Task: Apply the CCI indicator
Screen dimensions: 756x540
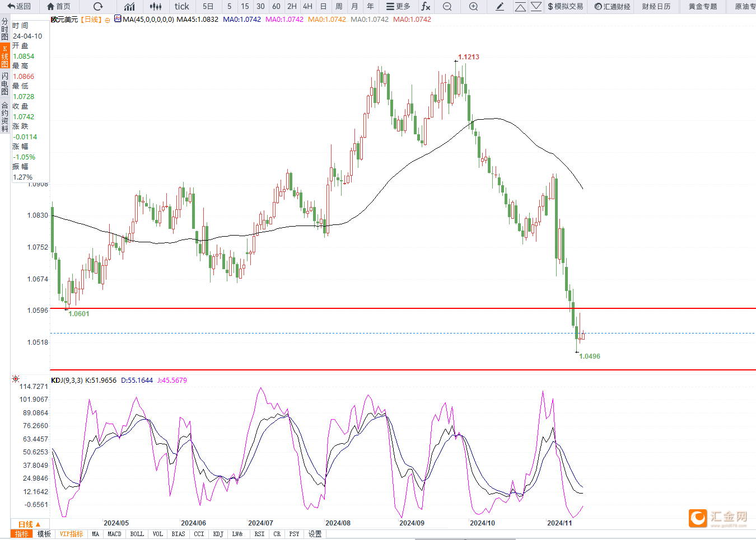Action: 199,534
